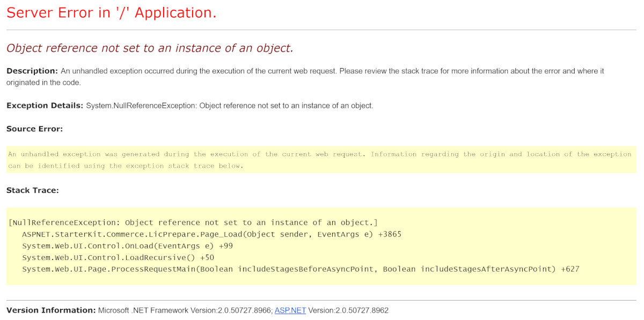
Task: Click the "Stack Trace:" bold label
Action: point(32,190)
